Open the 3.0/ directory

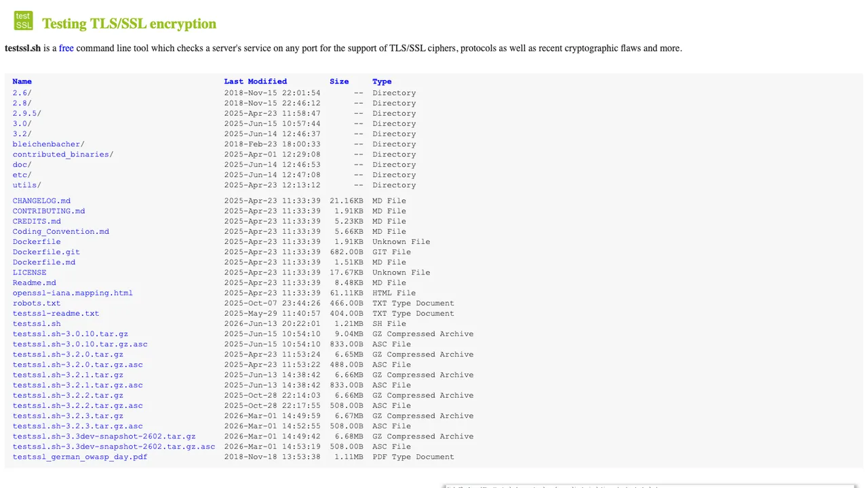pyautogui.click(x=22, y=123)
